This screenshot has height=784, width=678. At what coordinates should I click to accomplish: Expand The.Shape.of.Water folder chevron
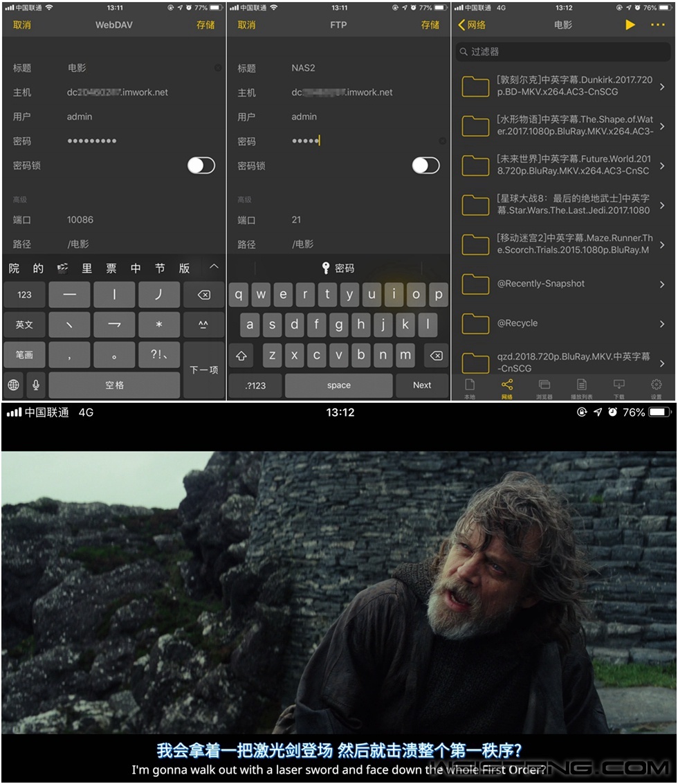(x=662, y=126)
